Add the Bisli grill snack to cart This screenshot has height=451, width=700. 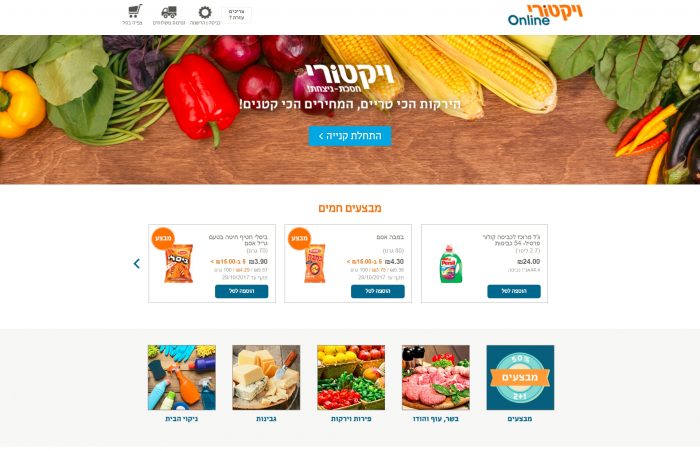click(x=242, y=291)
